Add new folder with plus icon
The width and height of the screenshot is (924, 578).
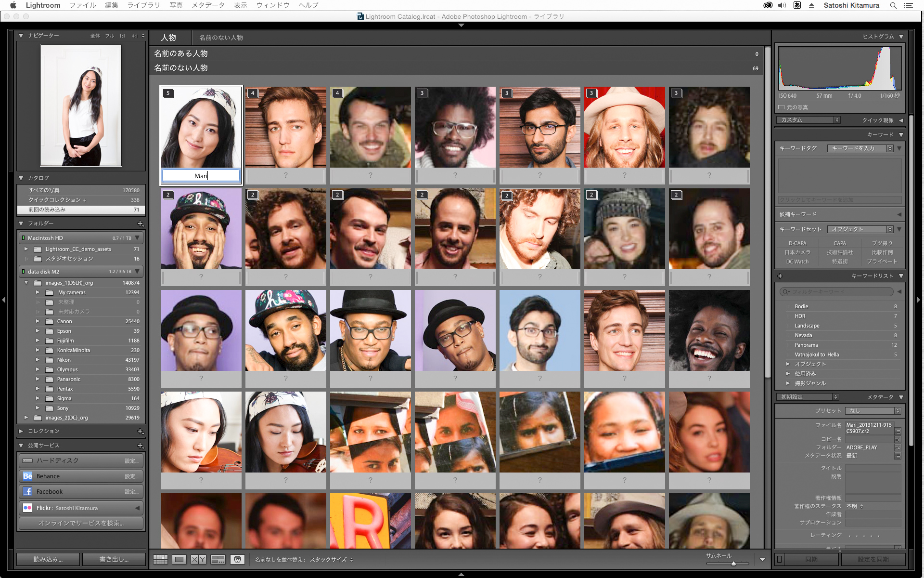140,223
